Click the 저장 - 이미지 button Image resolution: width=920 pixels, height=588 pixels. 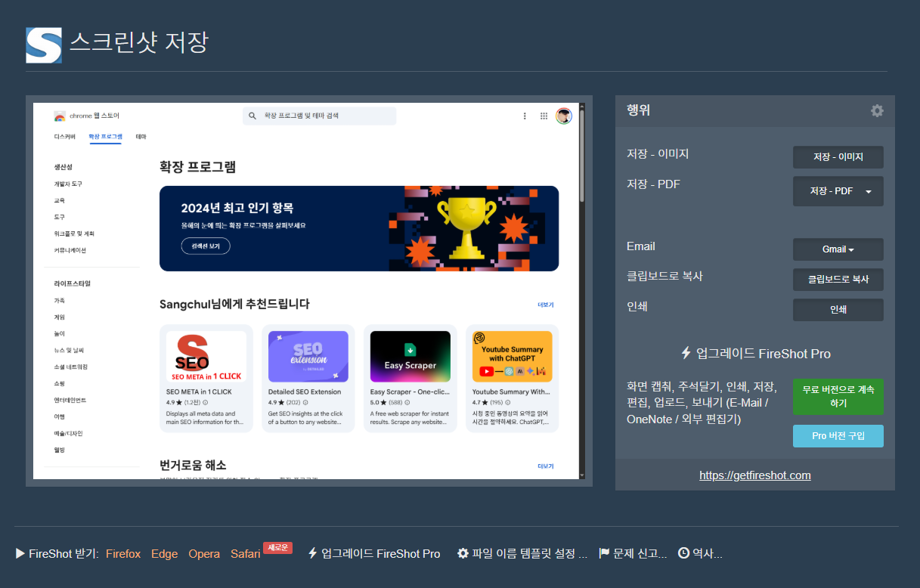coord(838,157)
